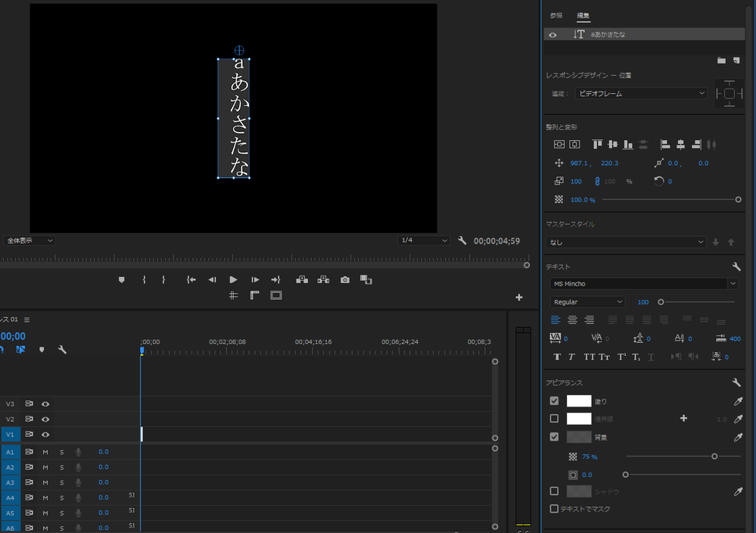Open the stroke color swatch
This screenshot has width=756, height=533.
579,419
